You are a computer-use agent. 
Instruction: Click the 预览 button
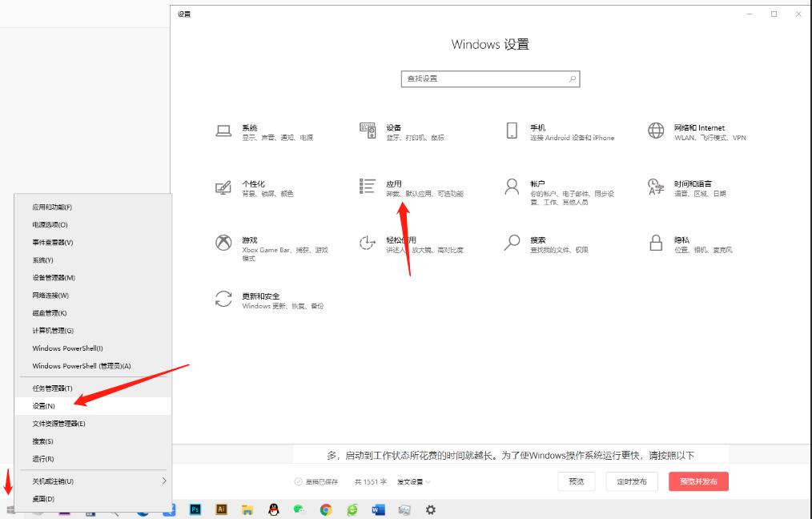click(x=576, y=481)
